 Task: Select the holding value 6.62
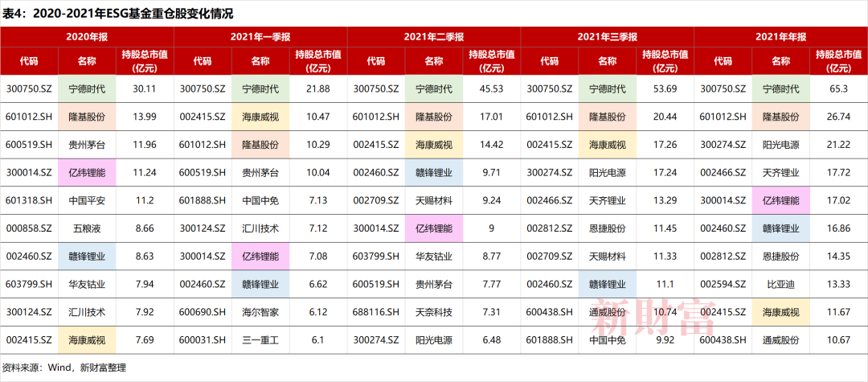coord(319,285)
